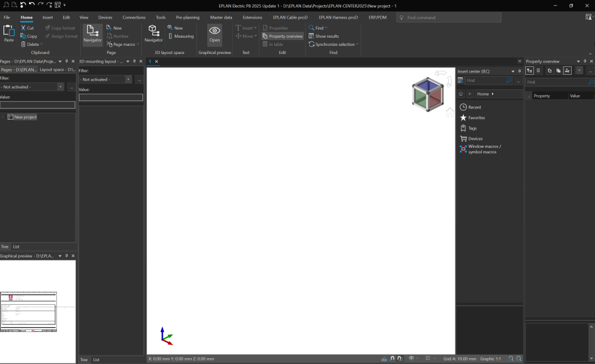Click Insert center home button
Image resolution: width=595 pixels, height=364 pixels.
tap(461, 93)
